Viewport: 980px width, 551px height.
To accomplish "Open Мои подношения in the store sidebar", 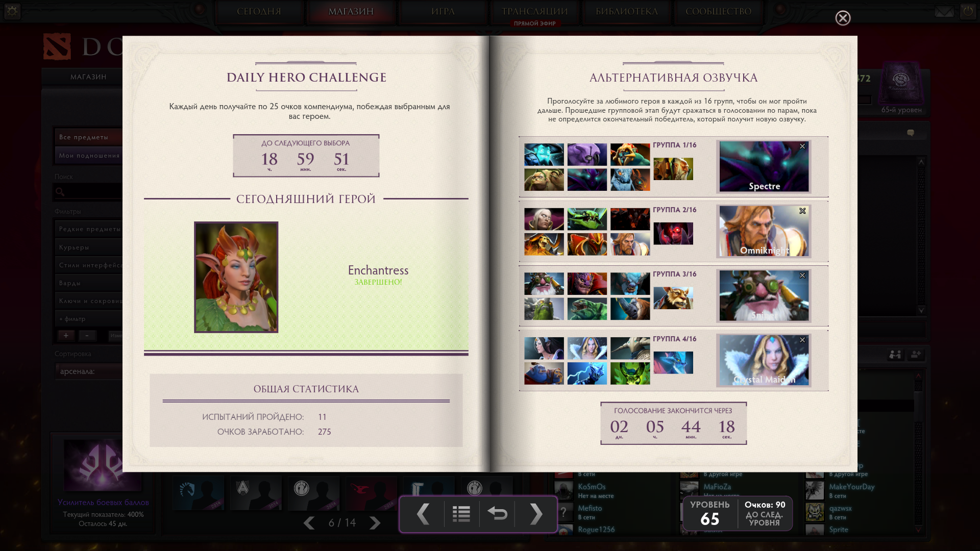I will coord(88,155).
